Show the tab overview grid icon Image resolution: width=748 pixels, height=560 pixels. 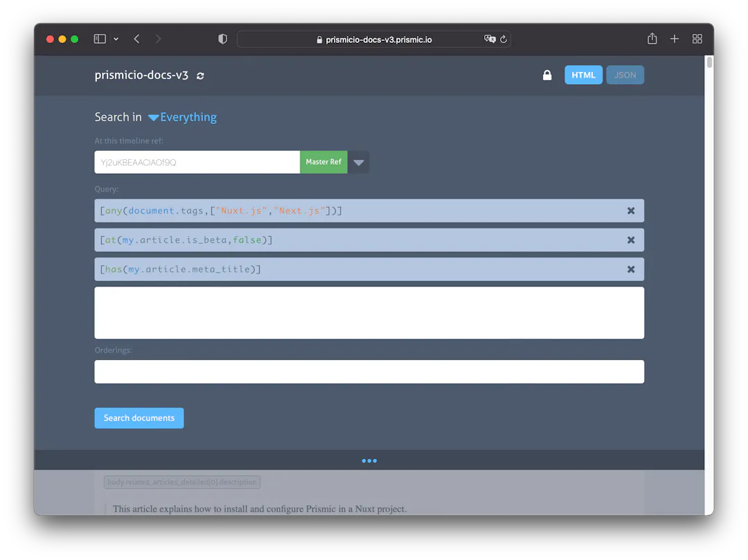point(697,39)
